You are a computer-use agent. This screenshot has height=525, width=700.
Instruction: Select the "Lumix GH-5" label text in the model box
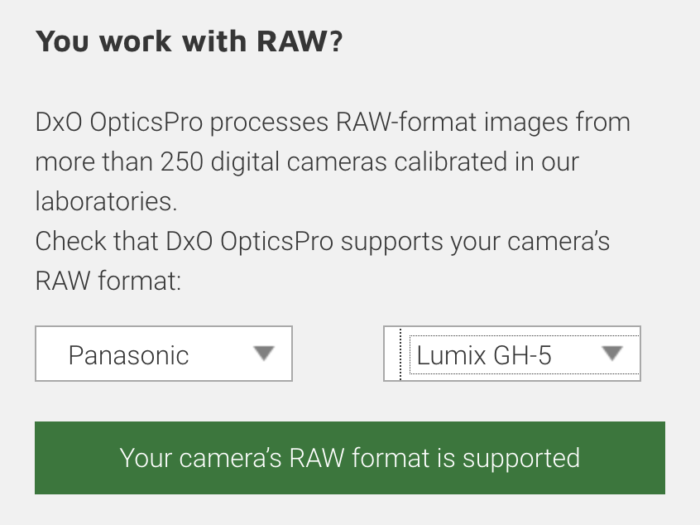click(x=484, y=355)
